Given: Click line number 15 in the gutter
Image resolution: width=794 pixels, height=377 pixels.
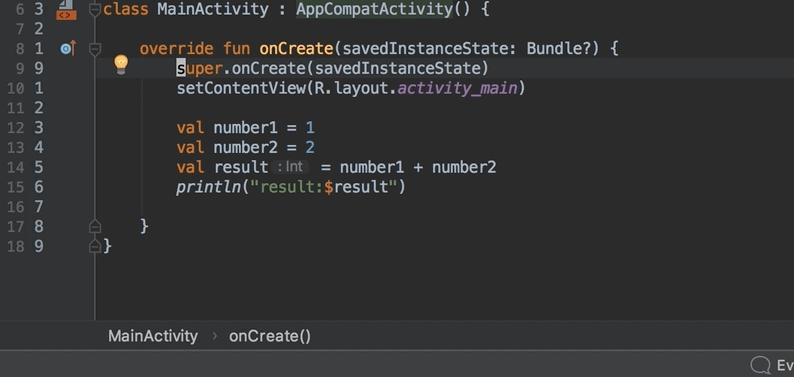Looking at the screenshot, I should 15,187.
